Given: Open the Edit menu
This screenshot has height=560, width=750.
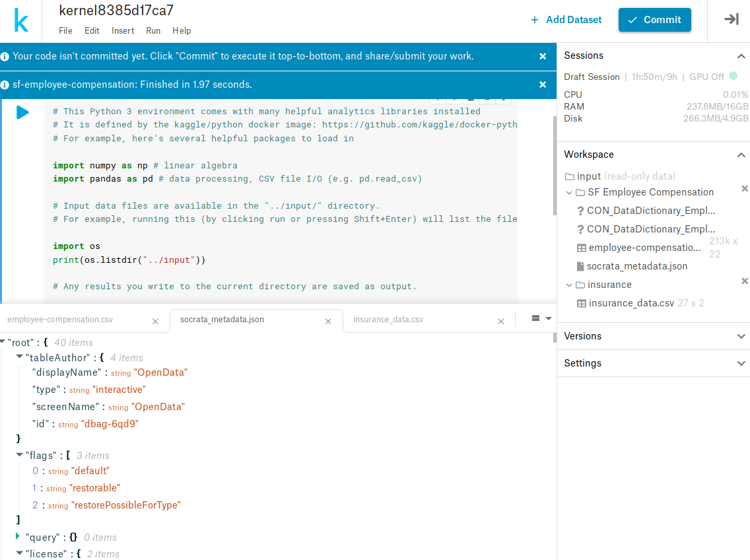Looking at the screenshot, I should point(92,30).
